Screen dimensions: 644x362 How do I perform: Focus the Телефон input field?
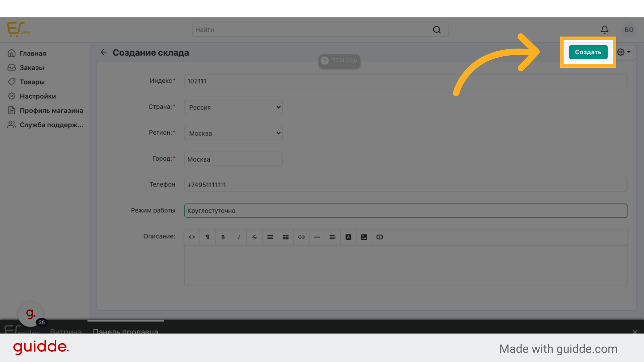click(x=405, y=185)
